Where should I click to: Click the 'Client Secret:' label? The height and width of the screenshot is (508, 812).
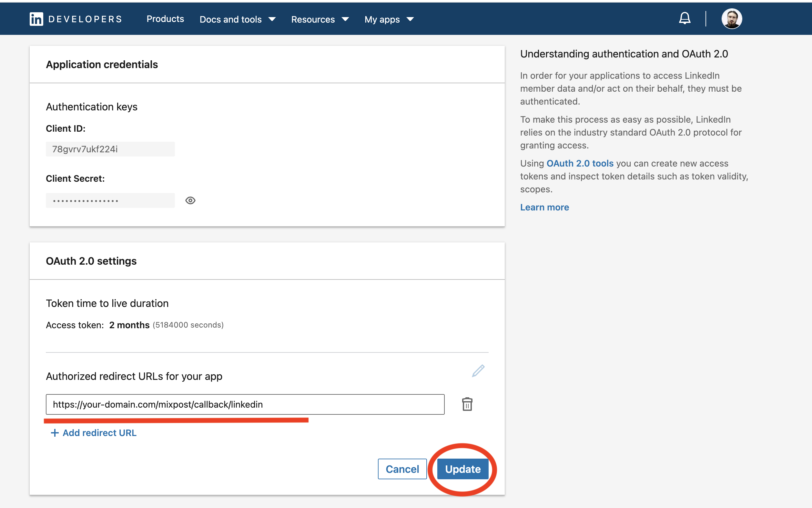coord(75,179)
